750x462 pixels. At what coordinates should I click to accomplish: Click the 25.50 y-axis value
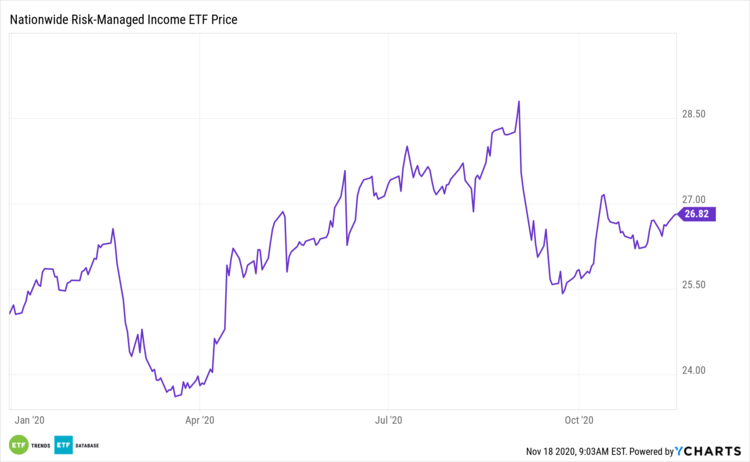point(693,285)
